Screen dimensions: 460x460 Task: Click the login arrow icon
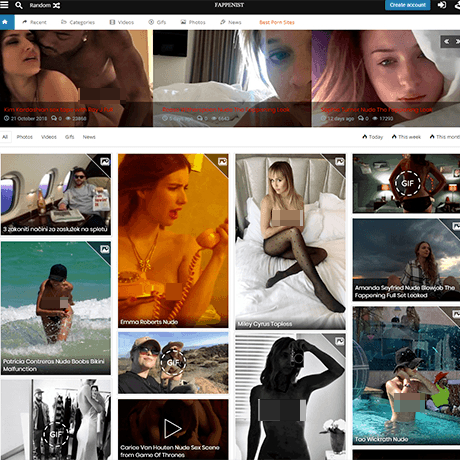tap(442, 5)
